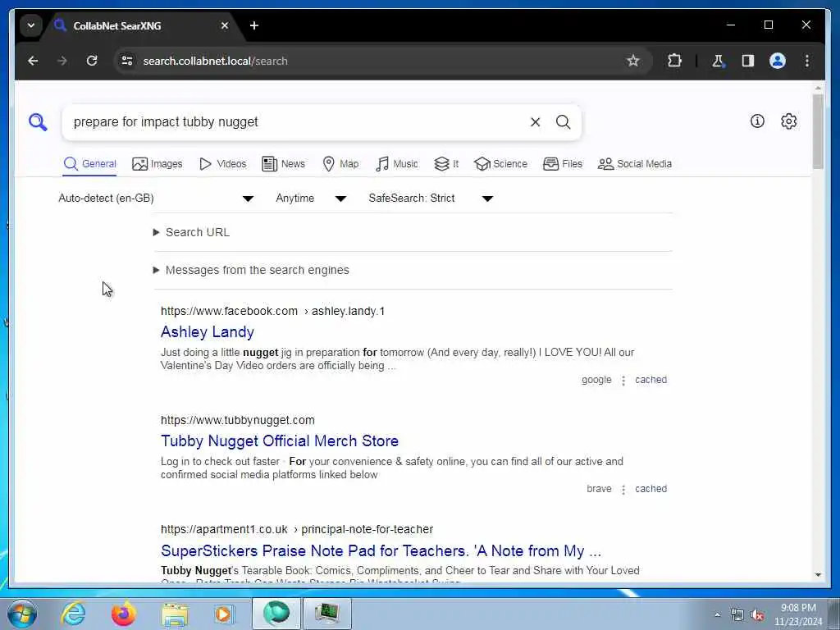Image resolution: width=840 pixels, height=630 pixels.
Task: Open the three-dot menu beside the brave label
Action: point(623,490)
